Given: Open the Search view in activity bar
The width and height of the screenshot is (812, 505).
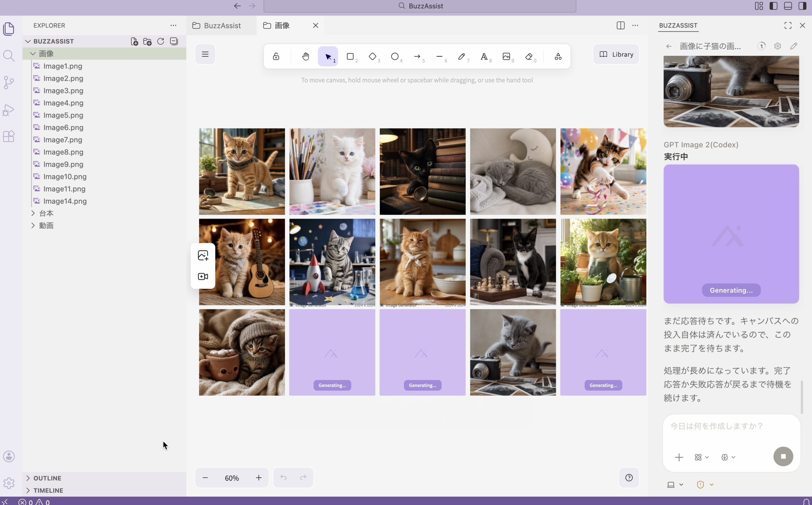Looking at the screenshot, I should point(9,56).
